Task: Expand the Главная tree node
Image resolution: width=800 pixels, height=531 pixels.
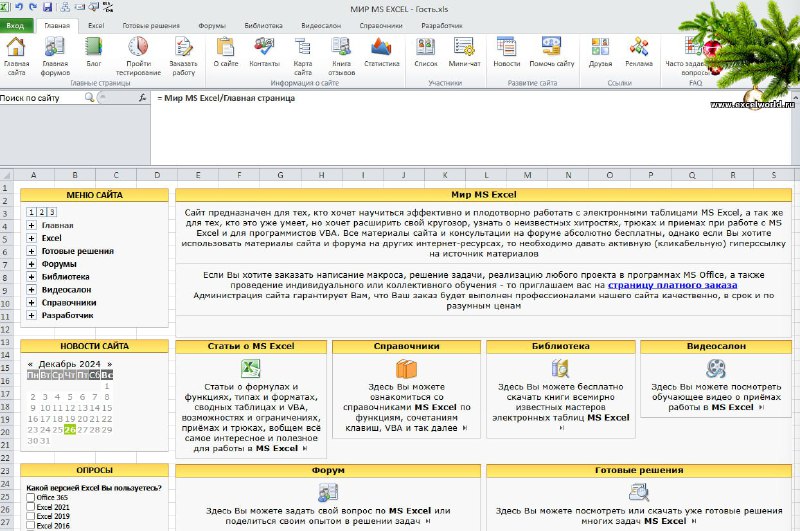Action: pos(32,225)
